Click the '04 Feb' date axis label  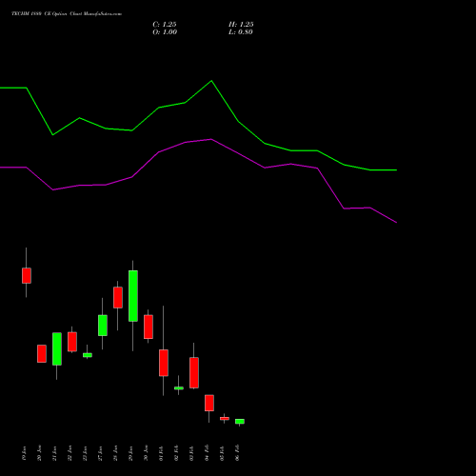(208, 453)
